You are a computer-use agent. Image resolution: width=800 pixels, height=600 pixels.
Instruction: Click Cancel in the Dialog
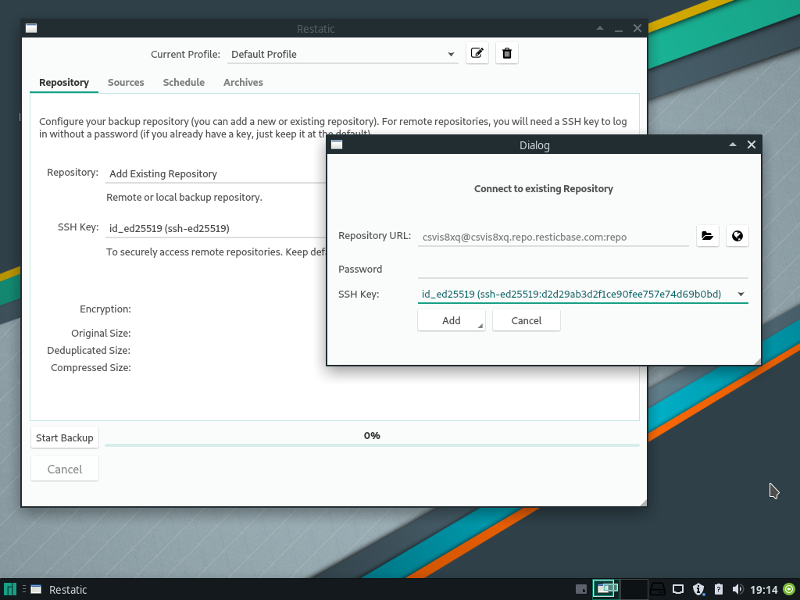(x=526, y=320)
